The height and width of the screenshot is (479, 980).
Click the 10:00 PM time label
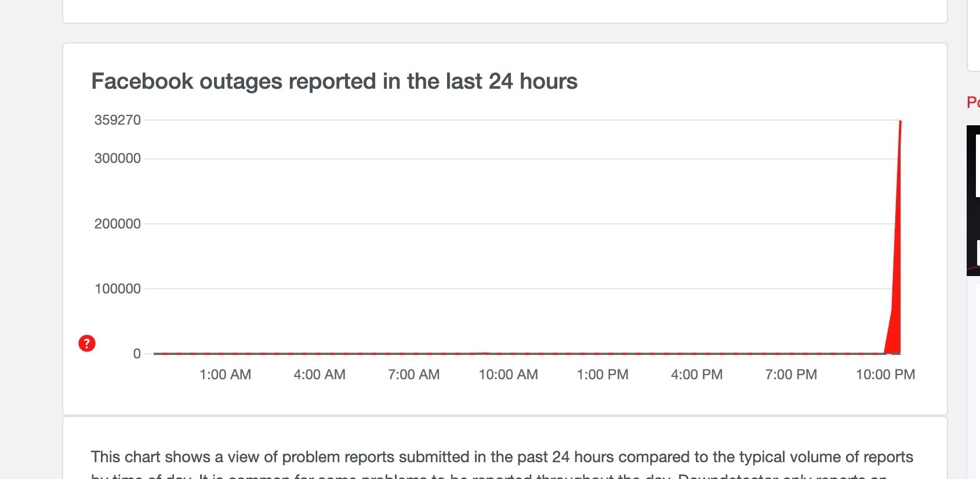click(885, 375)
